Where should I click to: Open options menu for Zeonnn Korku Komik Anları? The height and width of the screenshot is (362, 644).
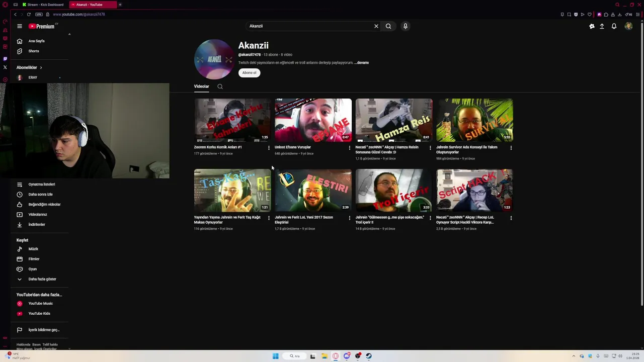269,148
